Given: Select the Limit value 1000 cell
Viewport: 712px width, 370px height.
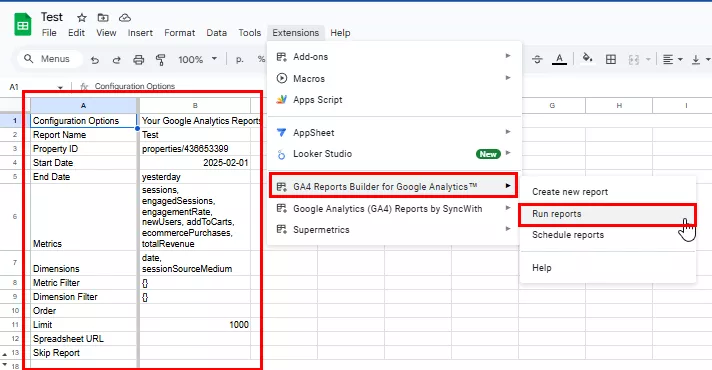Looking at the screenshot, I should coord(195,325).
